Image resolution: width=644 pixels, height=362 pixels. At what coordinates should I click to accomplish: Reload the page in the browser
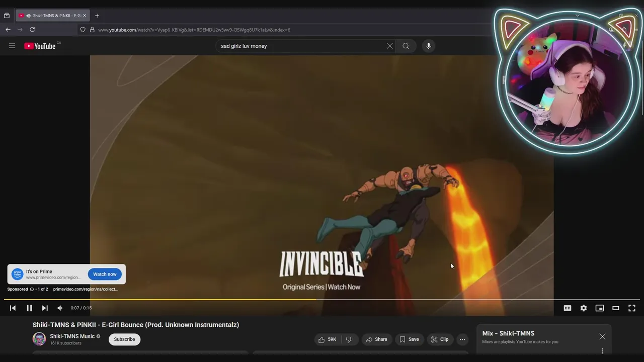tap(32, 30)
